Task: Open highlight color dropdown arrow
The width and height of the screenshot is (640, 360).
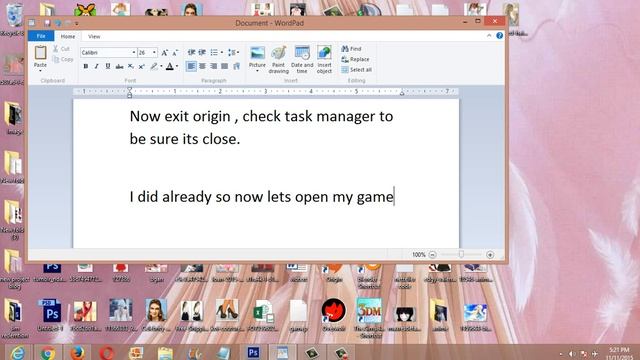Action: coord(161,66)
